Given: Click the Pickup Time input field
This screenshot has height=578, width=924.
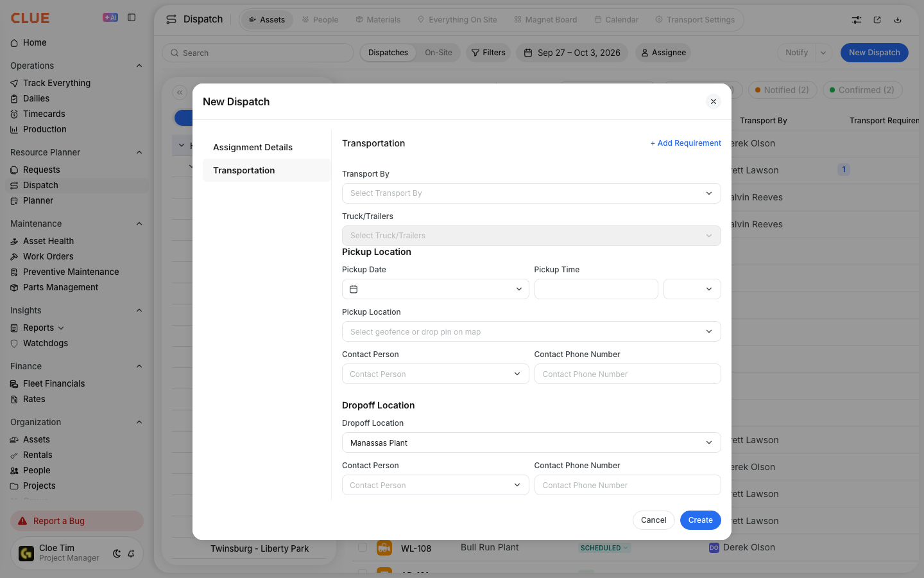Looking at the screenshot, I should (x=596, y=289).
